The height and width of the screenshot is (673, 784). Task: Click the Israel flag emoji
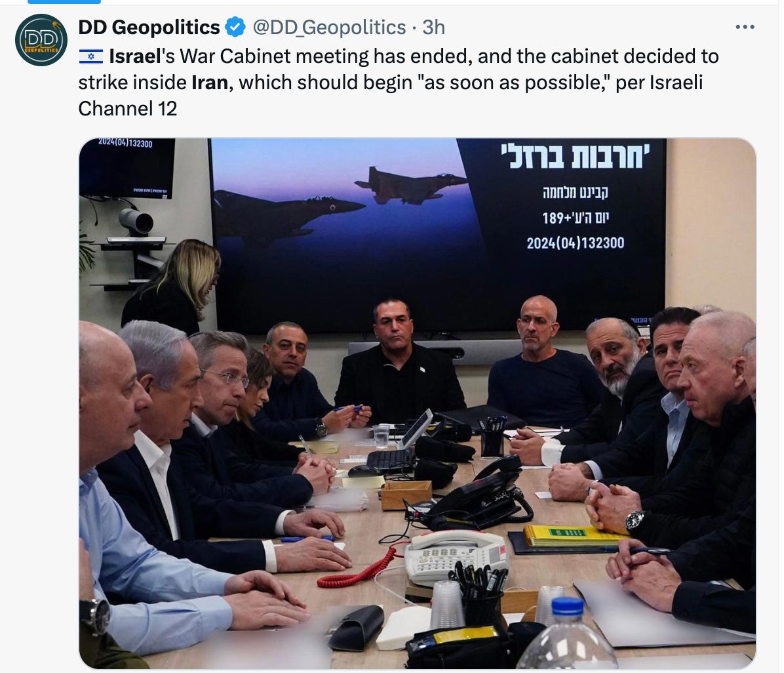91,56
